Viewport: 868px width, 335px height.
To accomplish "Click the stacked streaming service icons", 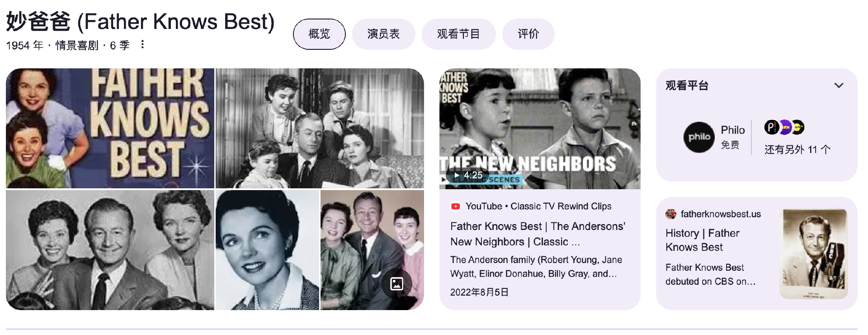I will click(x=784, y=127).
